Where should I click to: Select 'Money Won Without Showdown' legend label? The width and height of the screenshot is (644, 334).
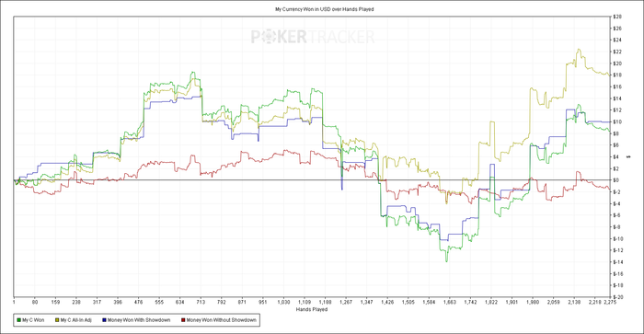point(222,320)
